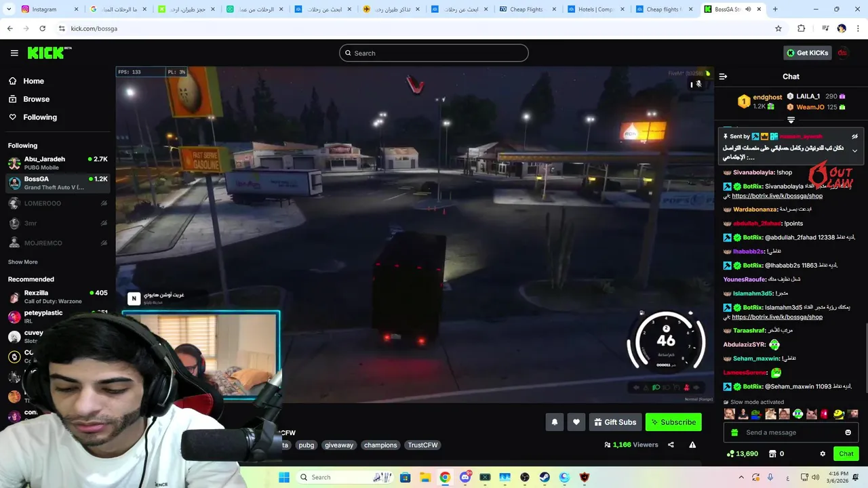Screen dimensions: 868x488
Task: Open a new browser tab
Action: click(x=775, y=9)
